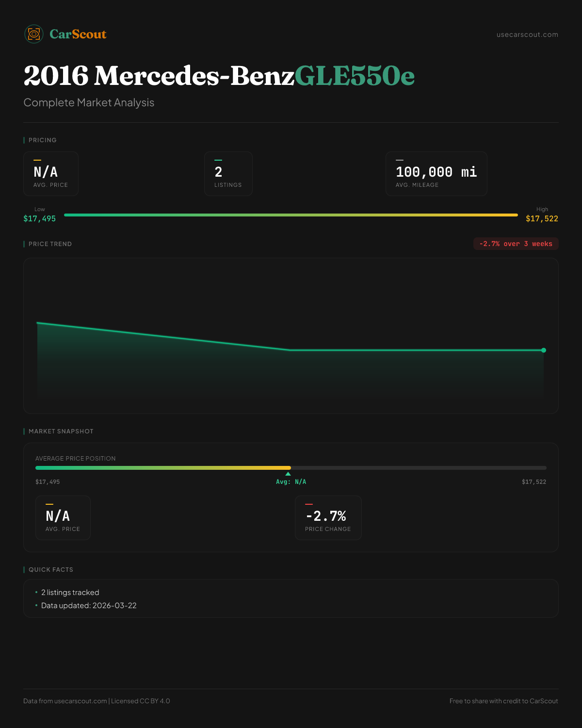Viewport: 582px width, 728px height.
Task: Click the 2016 Mercedes-Benz GLE550e title
Action: (x=219, y=76)
